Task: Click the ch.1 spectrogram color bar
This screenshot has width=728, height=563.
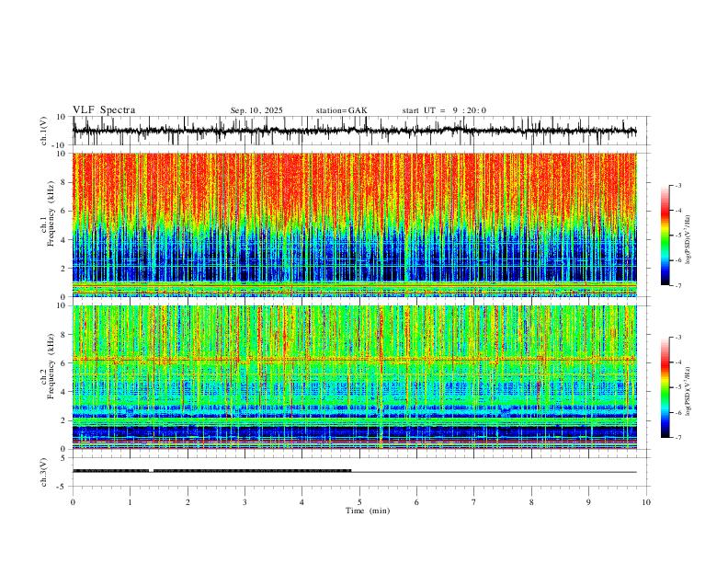Action: (x=665, y=236)
